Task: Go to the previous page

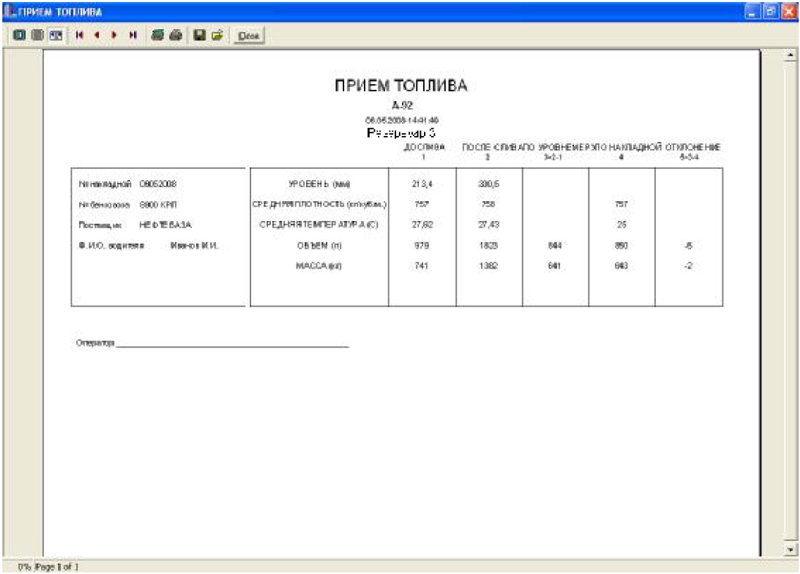Action: [x=97, y=35]
